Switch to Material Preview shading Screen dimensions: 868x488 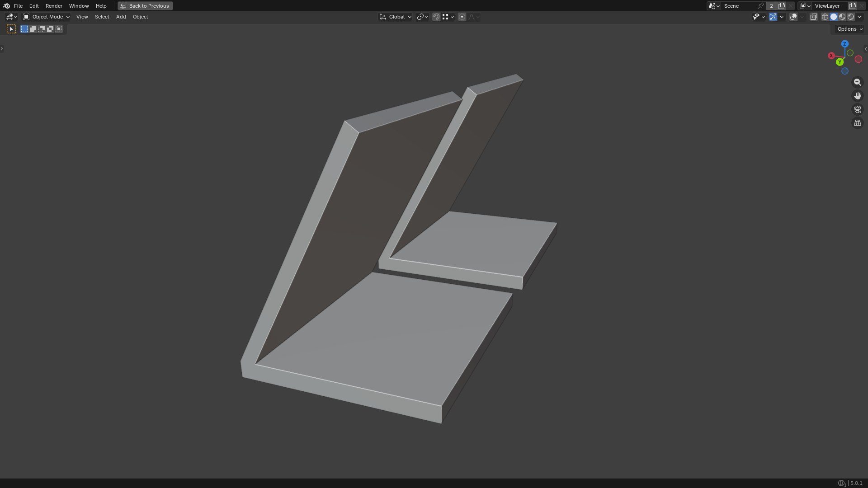tap(842, 17)
